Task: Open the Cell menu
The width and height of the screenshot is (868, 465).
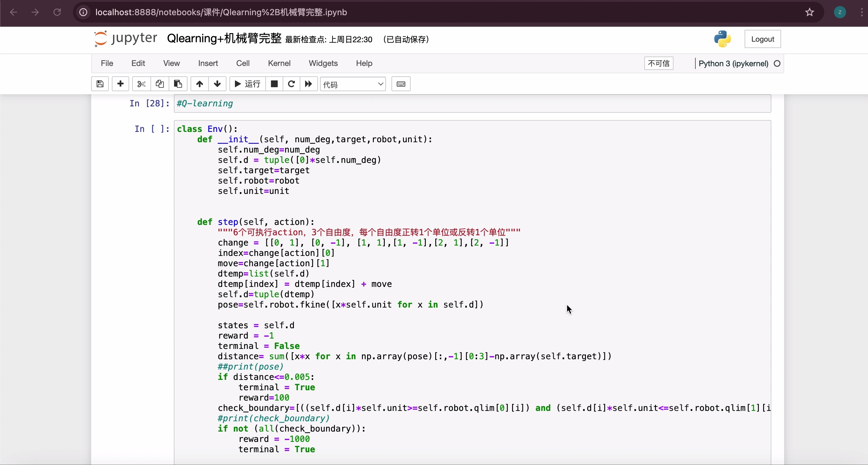Action: [243, 63]
